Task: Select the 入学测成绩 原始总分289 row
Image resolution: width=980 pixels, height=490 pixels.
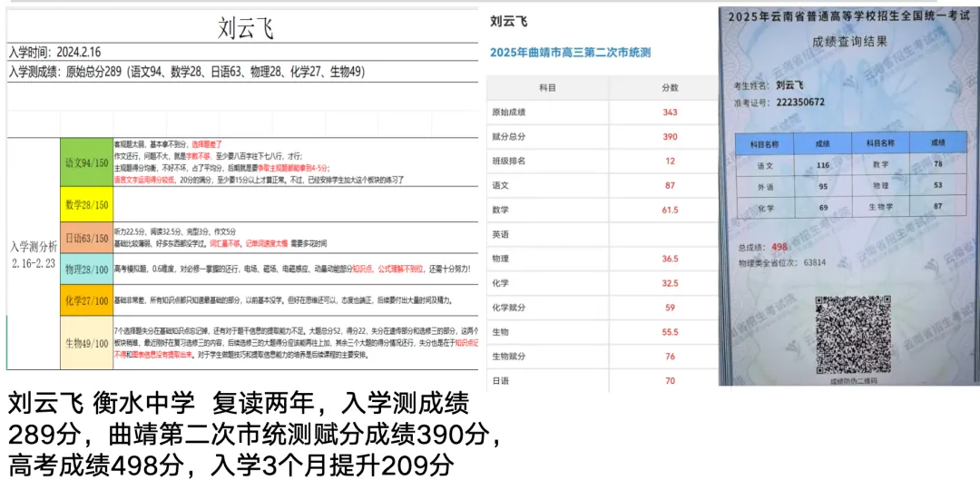Action: (x=243, y=72)
